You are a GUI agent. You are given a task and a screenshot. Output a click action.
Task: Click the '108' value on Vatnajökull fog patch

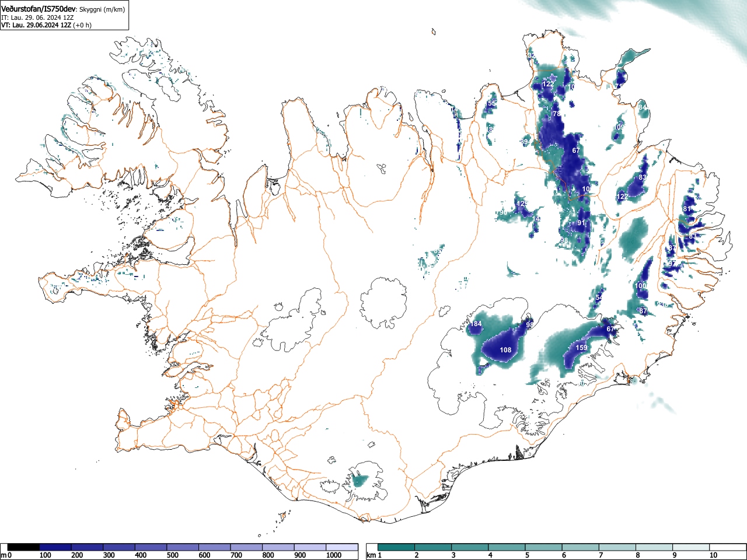[x=505, y=350]
